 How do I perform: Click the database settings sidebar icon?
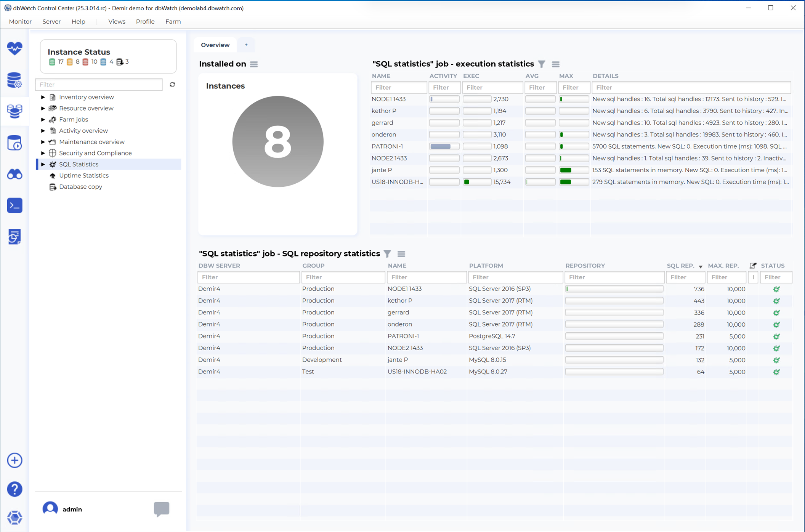click(x=14, y=80)
